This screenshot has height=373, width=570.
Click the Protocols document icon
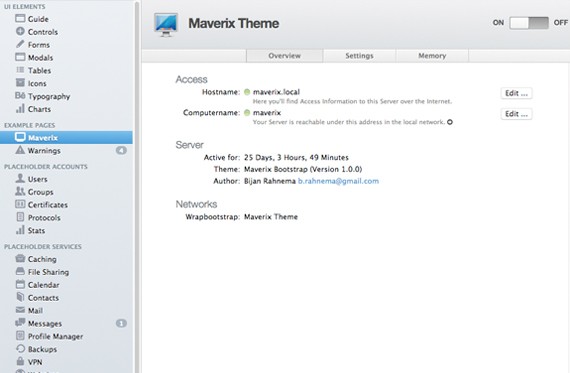pyautogui.click(x=20, y=217)
